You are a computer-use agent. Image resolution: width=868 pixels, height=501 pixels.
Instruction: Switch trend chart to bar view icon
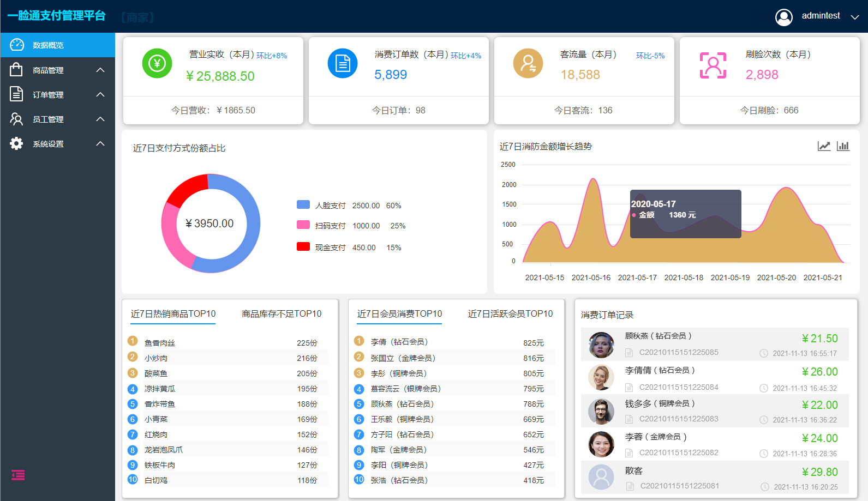pos(843,146)
